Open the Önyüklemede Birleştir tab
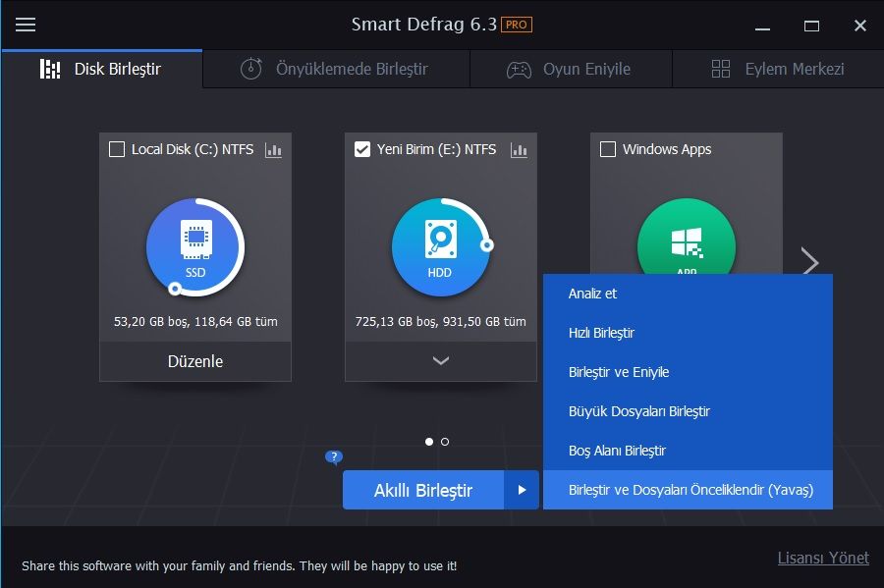884x588 pixels. pyautogui.click(x=336, y=69)
